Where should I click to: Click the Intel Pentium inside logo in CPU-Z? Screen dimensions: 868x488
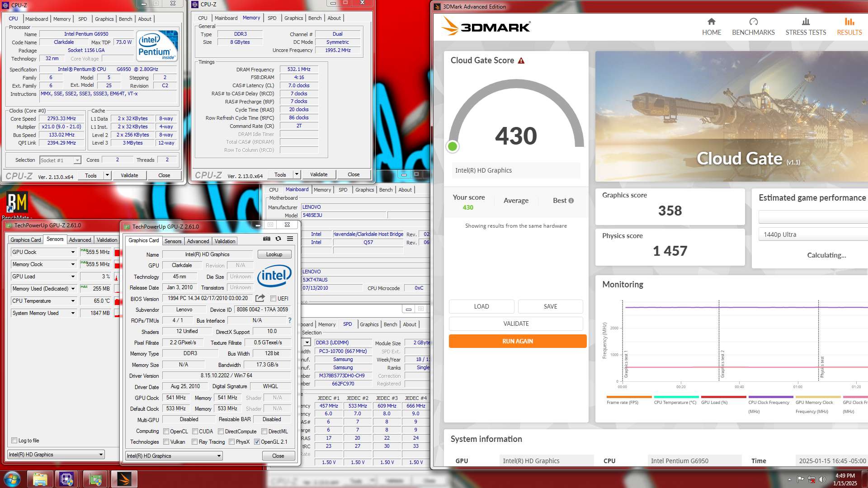[157, 46]
